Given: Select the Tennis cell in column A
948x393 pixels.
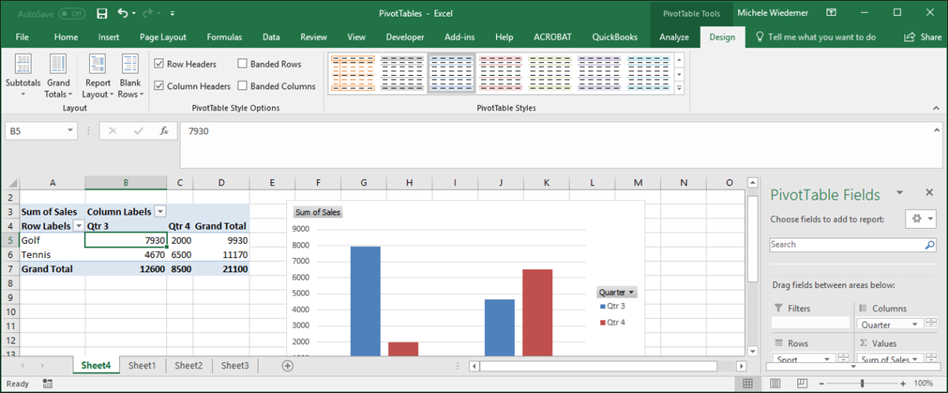Looking at the screenshot, I should (x=53, y=255).
